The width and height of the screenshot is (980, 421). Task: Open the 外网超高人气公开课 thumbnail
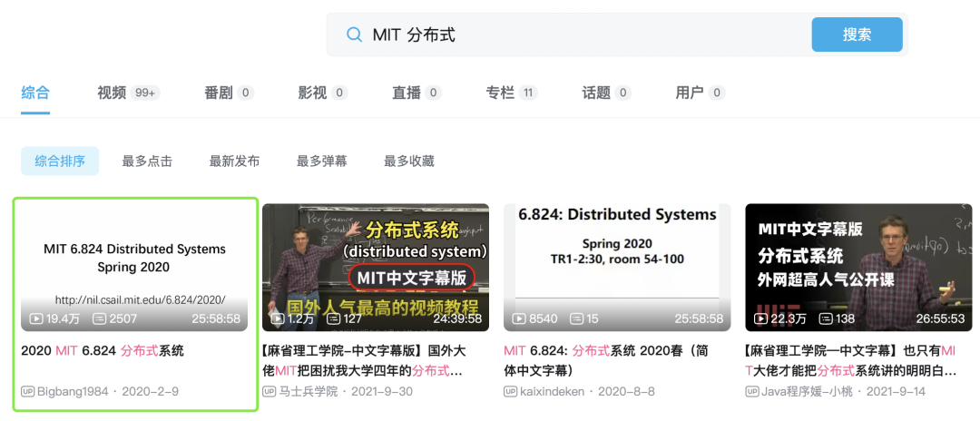(858, 268)
